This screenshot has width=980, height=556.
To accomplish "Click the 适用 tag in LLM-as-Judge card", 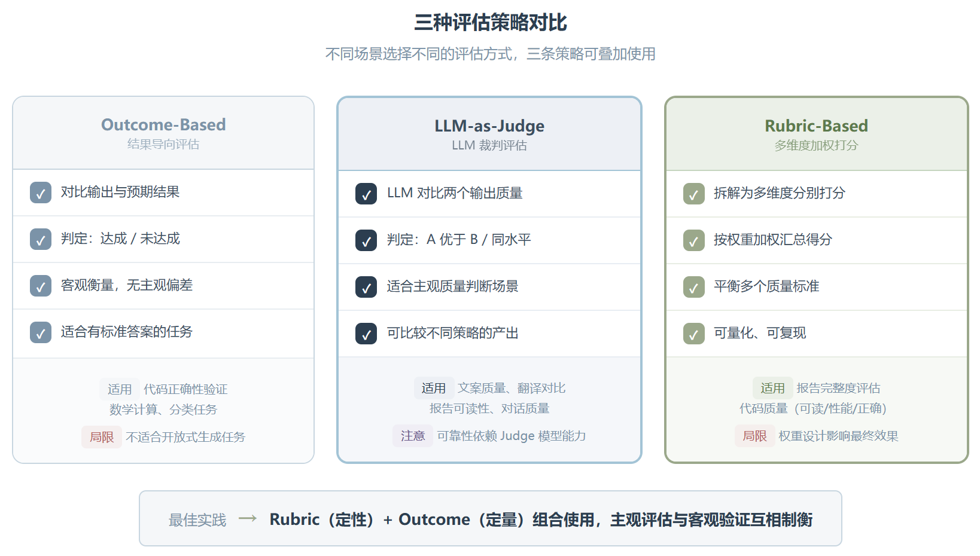I will click(434, 388).
